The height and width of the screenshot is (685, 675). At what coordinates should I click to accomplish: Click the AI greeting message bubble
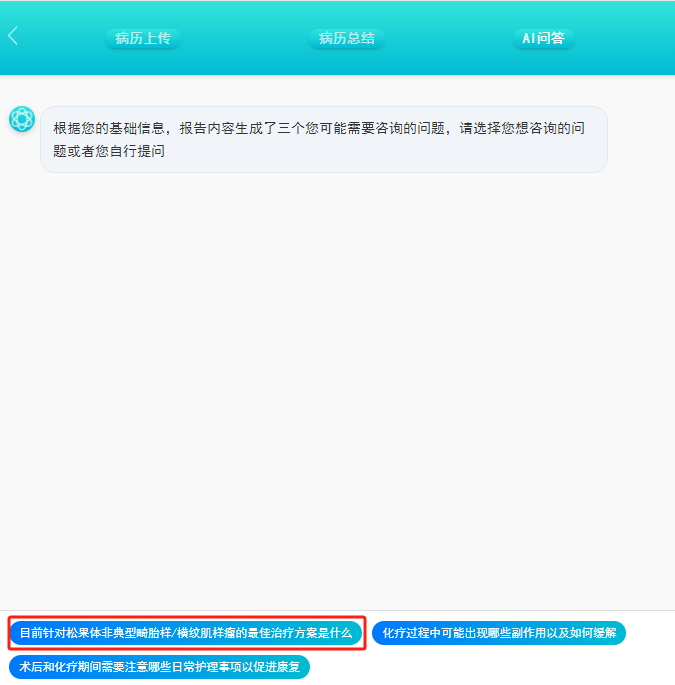(323, 139)
